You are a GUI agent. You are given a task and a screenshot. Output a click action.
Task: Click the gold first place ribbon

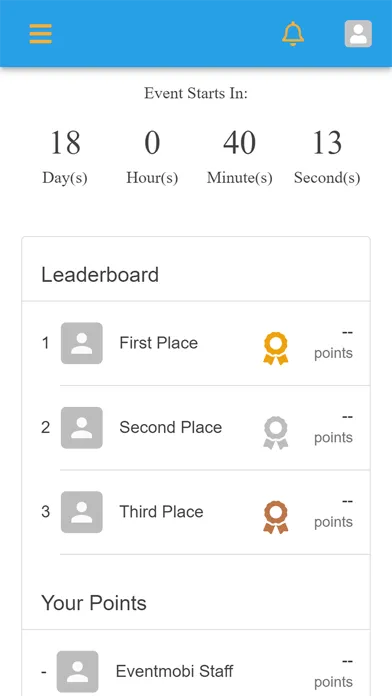pos(276,348)
